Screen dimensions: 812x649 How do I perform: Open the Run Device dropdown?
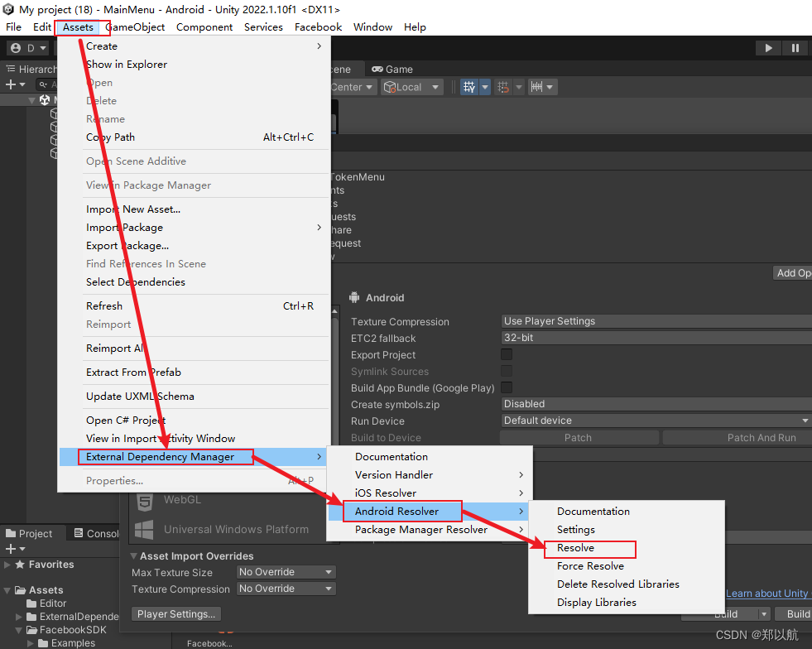[x=656, y=421]
